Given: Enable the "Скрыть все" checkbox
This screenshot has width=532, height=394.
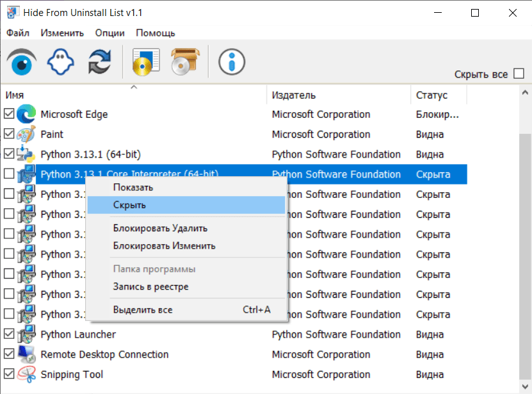Looking at the screenshot, I should 519,74.
